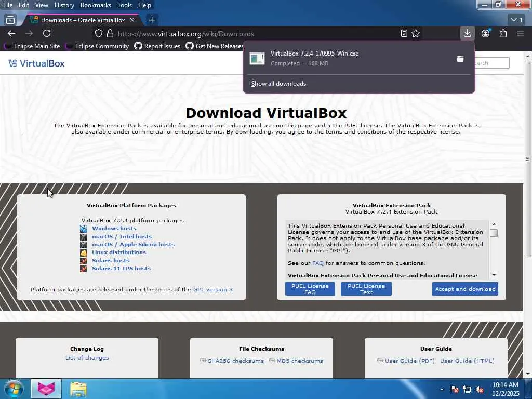Click the Solaris 11 IPS hosts icon

pyautogui.click(x=83, y=269)
